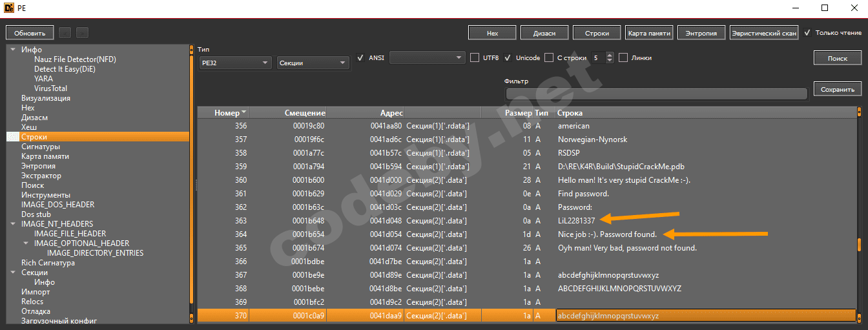Image resolution: width=868 pixels, height=330 pixels.
Task: Select Rich Сигнатура in the tree
Action: [x=48, y=263]
